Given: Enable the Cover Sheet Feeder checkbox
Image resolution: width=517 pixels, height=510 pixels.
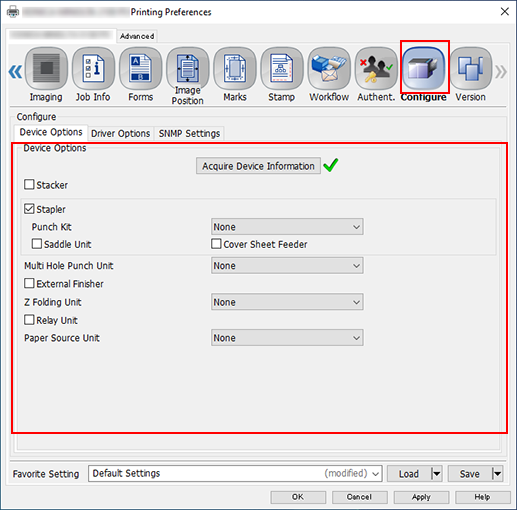Looking at the screenshot, I should click(x=216, y=244).
